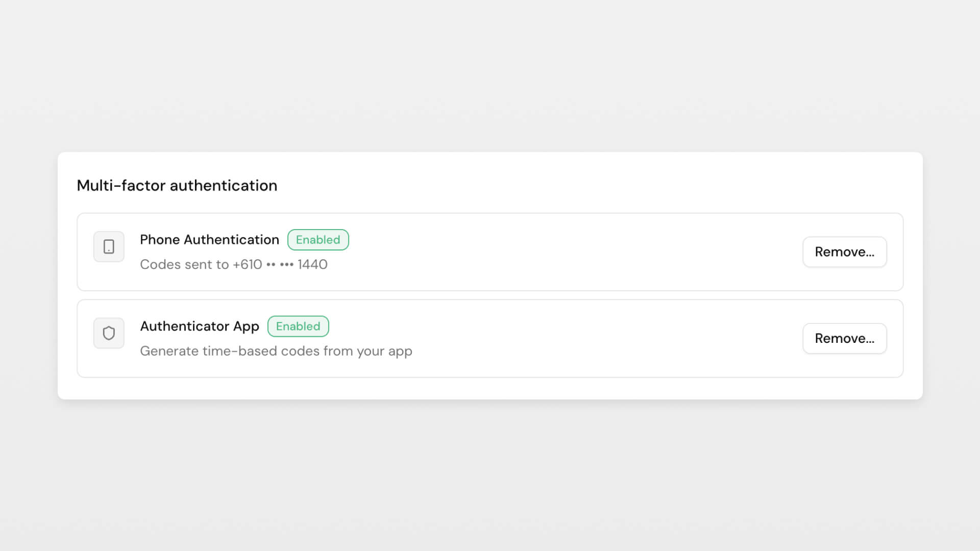Remove the Phone Authentication method
The height and width of the screenshot is (551, 980).
click(x=844, y=252)
